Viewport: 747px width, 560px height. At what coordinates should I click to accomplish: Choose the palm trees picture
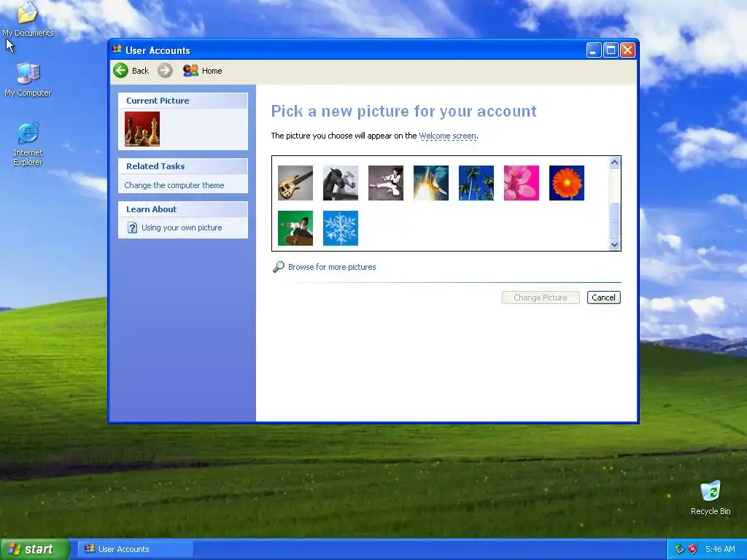tap(476, 183)
